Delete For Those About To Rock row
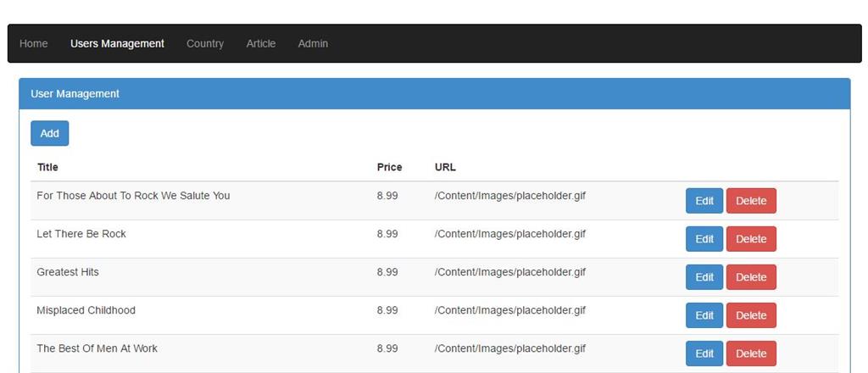Screen dimensions: 868x373 (x=751, y=201)
